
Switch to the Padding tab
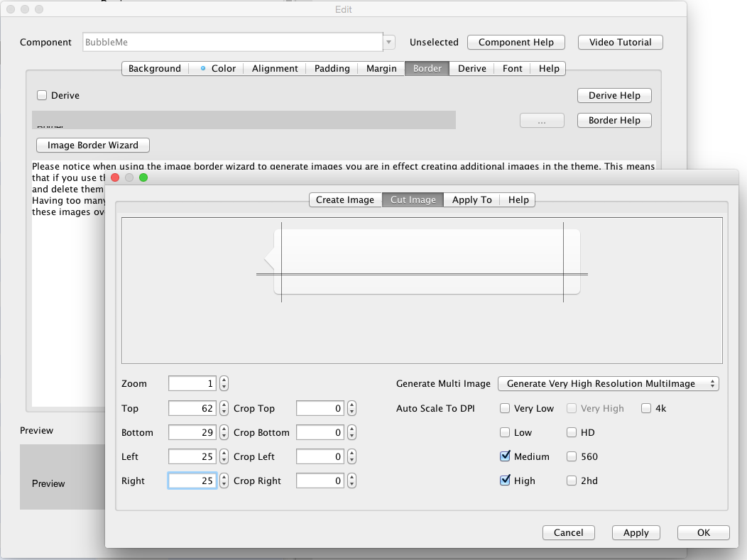[x=332, y=68]
